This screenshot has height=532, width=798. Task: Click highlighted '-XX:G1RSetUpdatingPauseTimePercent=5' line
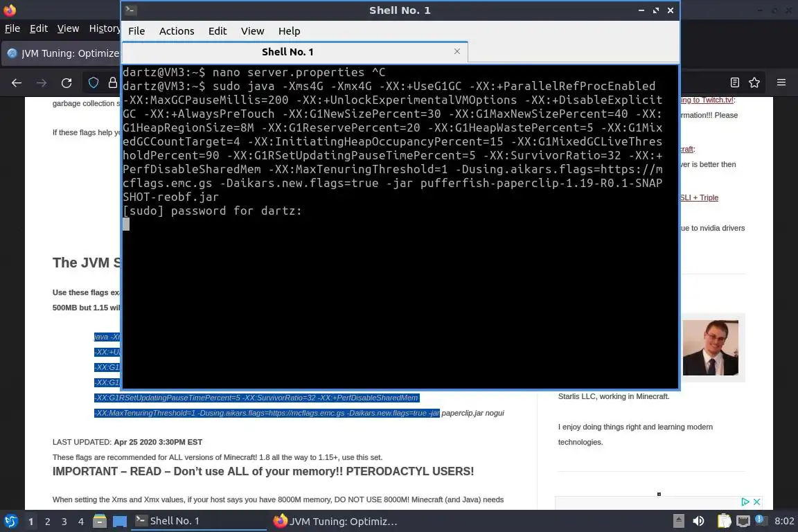coord(256,398)
